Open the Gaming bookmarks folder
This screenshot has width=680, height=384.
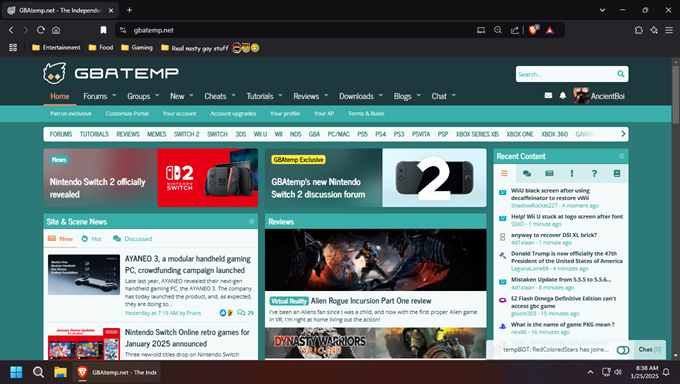(137, 48)
